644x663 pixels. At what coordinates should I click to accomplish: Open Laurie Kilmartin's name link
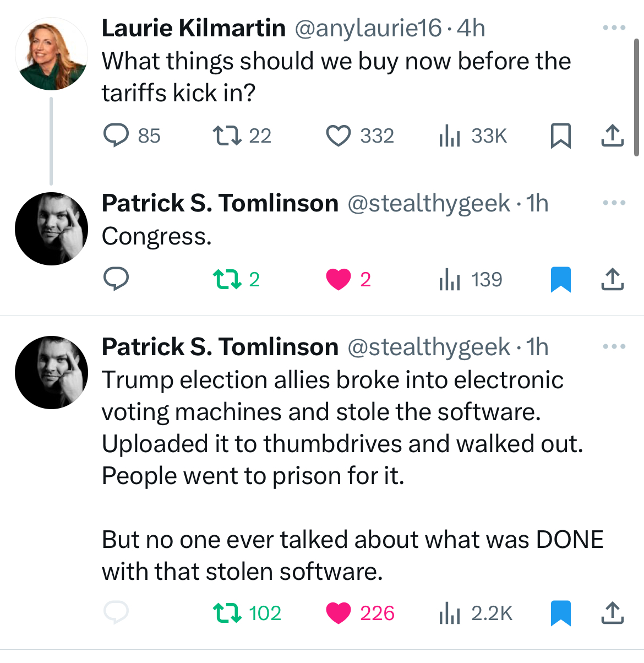194,28
